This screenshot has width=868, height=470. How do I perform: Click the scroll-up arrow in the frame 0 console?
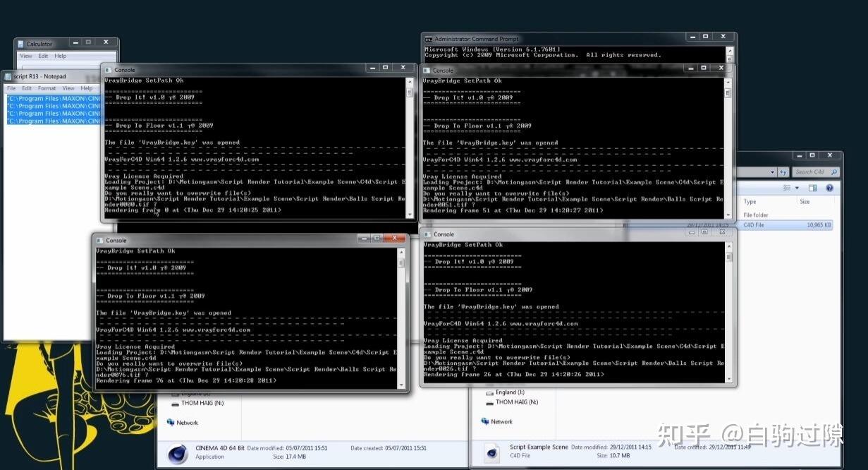(x=410, y=82)
